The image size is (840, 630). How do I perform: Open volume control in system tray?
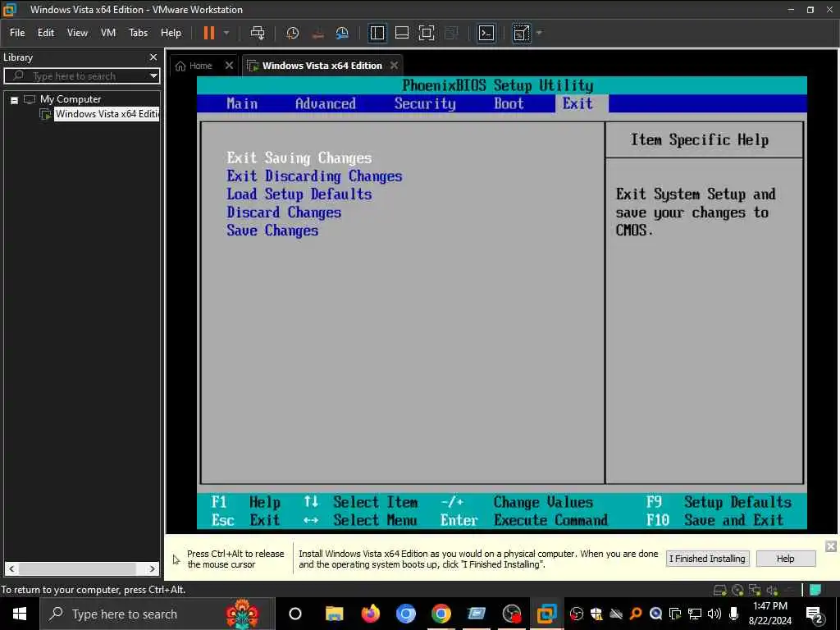[x=714, y=614]
